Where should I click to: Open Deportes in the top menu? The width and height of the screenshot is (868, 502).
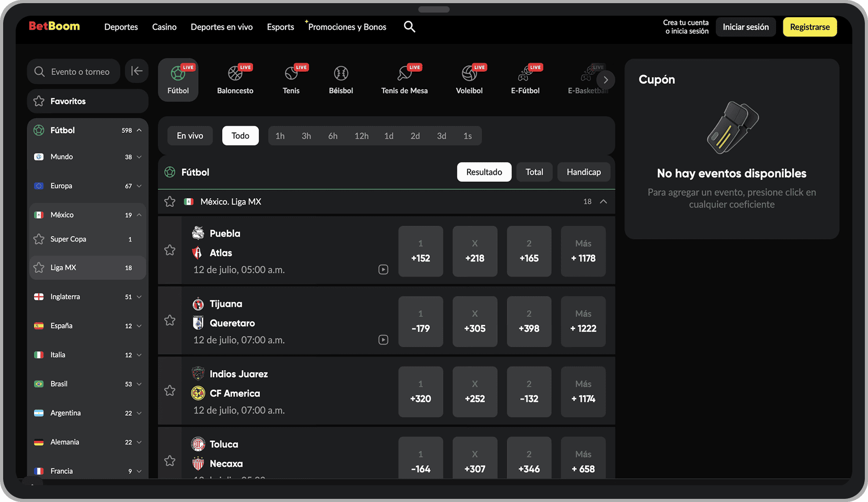click(x=121, y=27)
